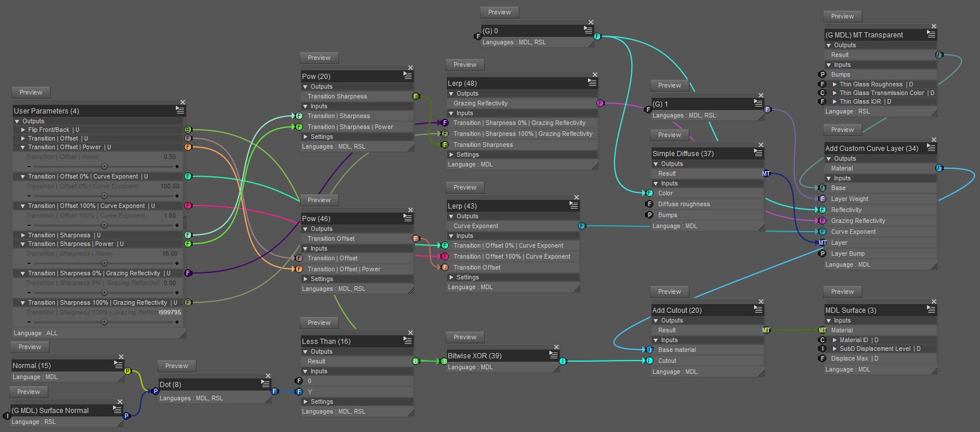Open the Simple Diffuse (37) options menu
980x432 pixels.
pos(758,152)
